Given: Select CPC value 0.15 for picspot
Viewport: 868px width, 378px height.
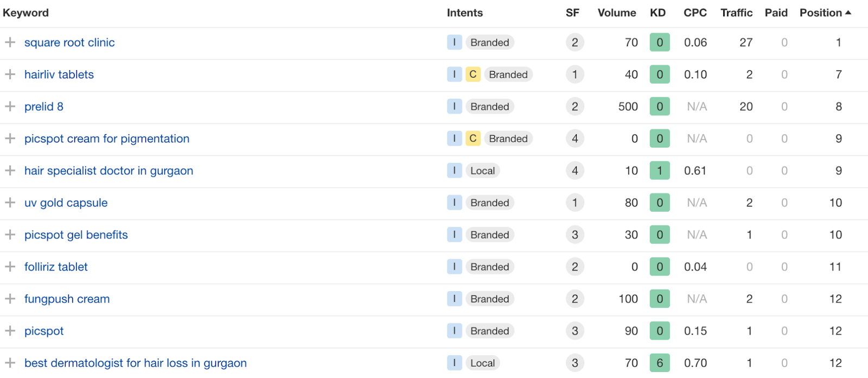Looking at the screenshot, I should [x=695, y=331].
